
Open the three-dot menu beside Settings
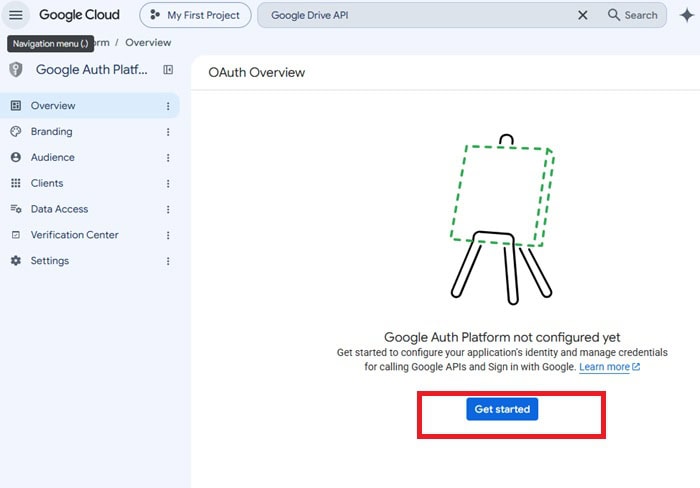click(x=168, y=261)
